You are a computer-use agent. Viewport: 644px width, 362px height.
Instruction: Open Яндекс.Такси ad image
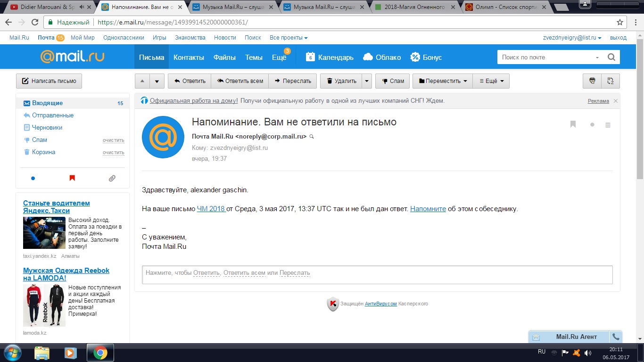pyautogui.click(x=44, y=233)
